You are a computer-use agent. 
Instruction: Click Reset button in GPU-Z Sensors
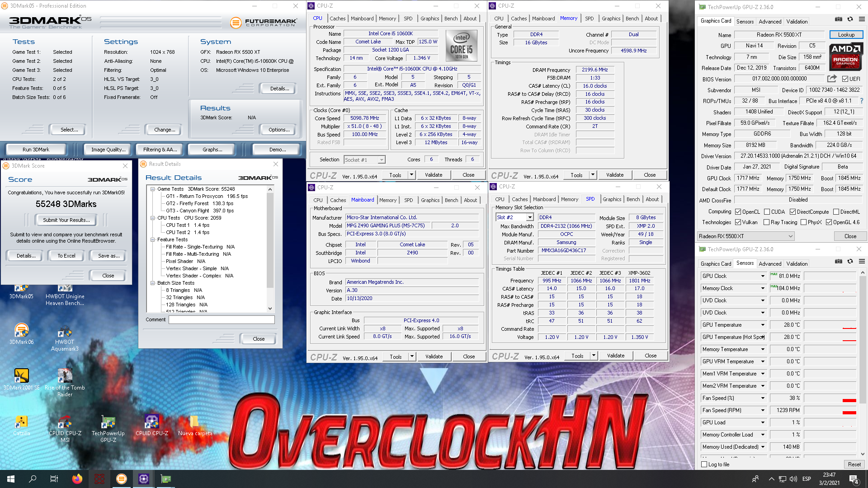click(x=854, y=465)
